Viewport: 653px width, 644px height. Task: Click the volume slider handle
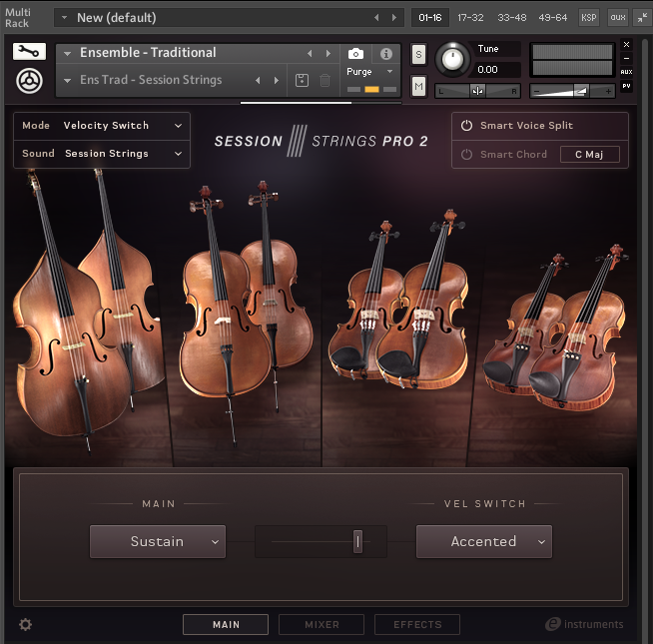pos(580,91)
